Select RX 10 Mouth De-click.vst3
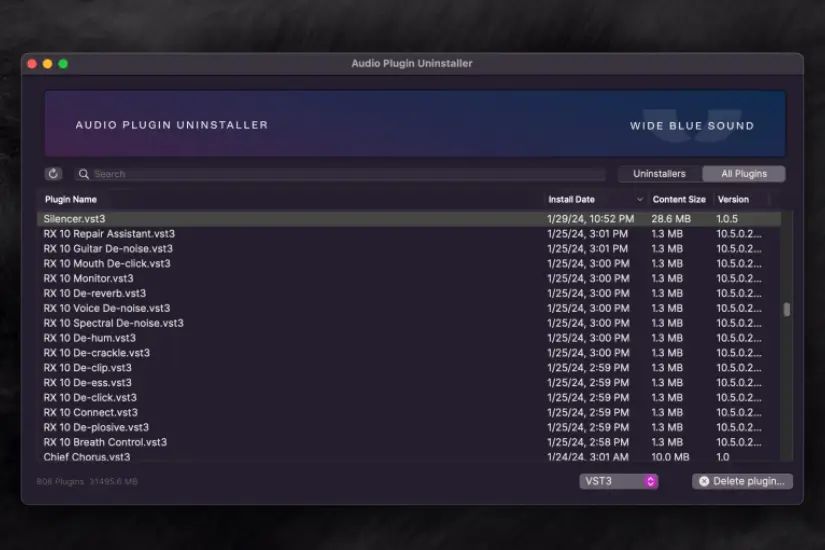Screen dimensions: 825x550 point(409,263)
